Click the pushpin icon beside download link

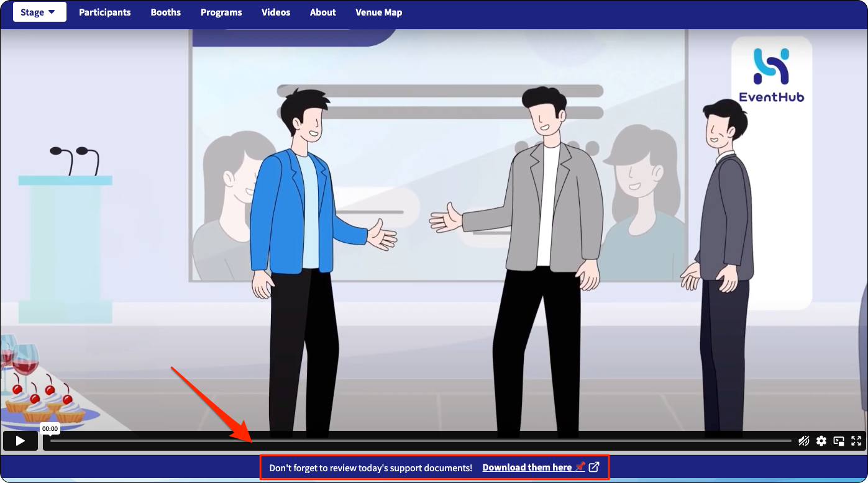tap(580, 467)
